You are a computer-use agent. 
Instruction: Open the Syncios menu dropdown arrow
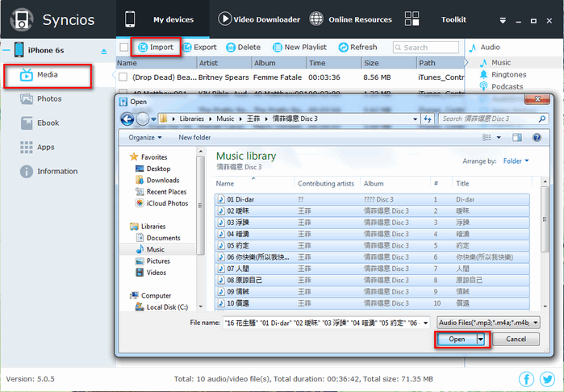503,20
